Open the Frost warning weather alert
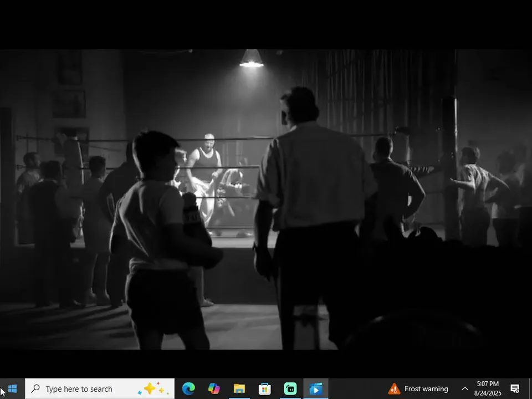Viewport: 532px width, 399px height. coord(418,389)
